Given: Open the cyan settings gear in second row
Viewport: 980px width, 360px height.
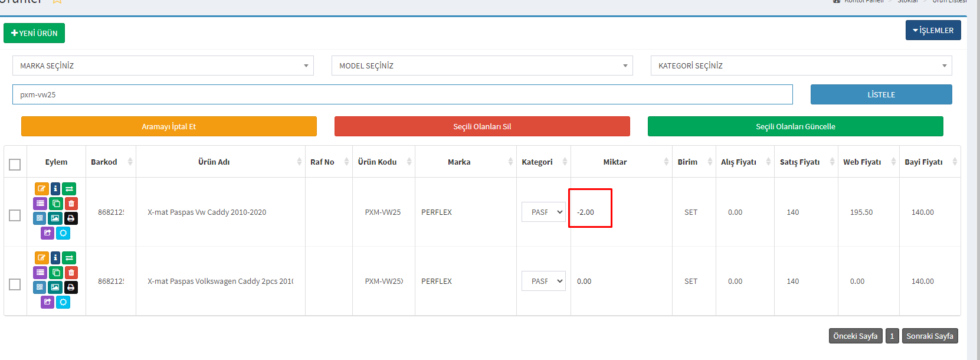Looking at the screenshot, I should click(x=63, y=302).
